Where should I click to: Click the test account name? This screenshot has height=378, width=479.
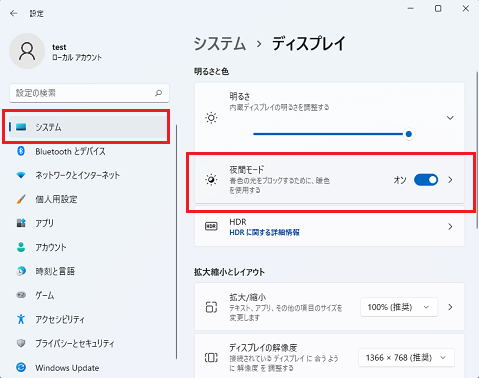pos(59,47)
